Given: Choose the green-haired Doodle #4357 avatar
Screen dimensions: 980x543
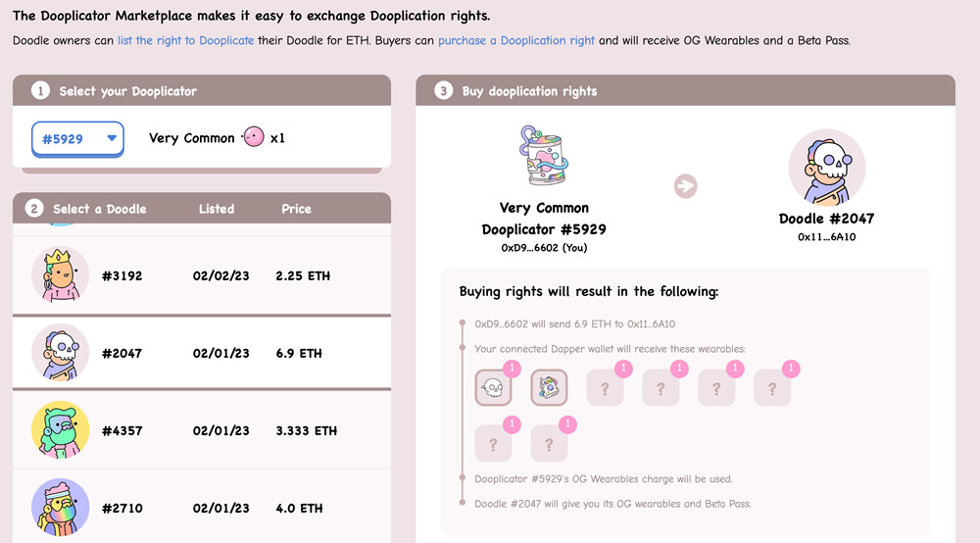Looking at the screenshot, I should point(60,430).
